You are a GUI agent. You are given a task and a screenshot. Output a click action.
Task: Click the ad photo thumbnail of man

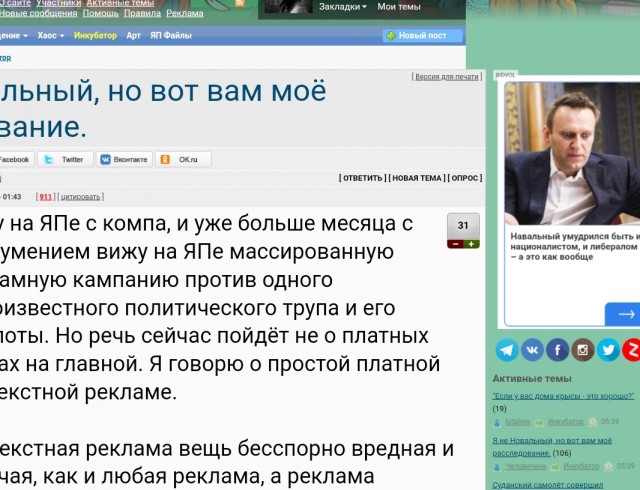(x=572, y=154)
